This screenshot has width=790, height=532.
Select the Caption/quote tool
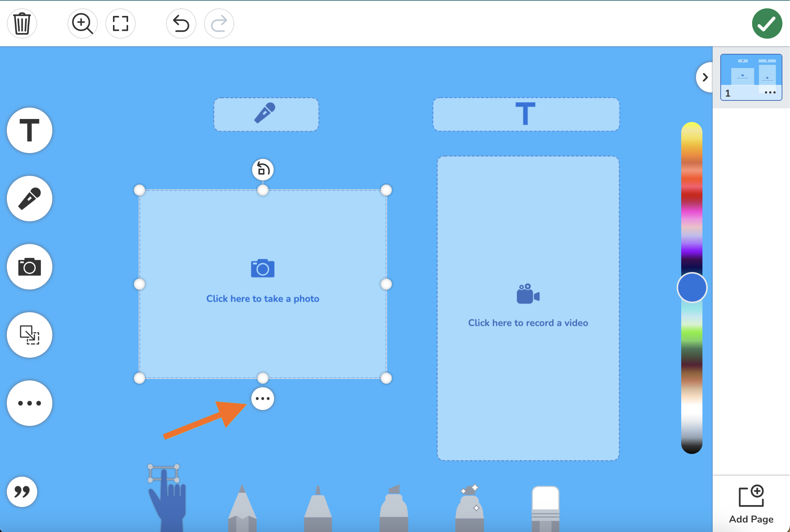[x=22, y=492]
